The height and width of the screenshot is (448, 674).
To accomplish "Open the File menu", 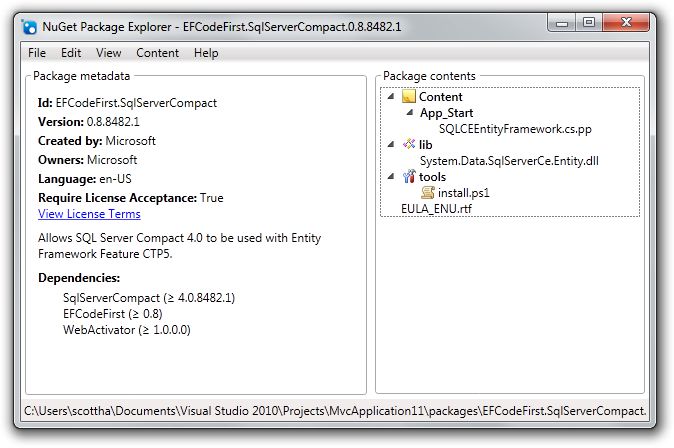I will pyautogui.click(x=37, y=53).
